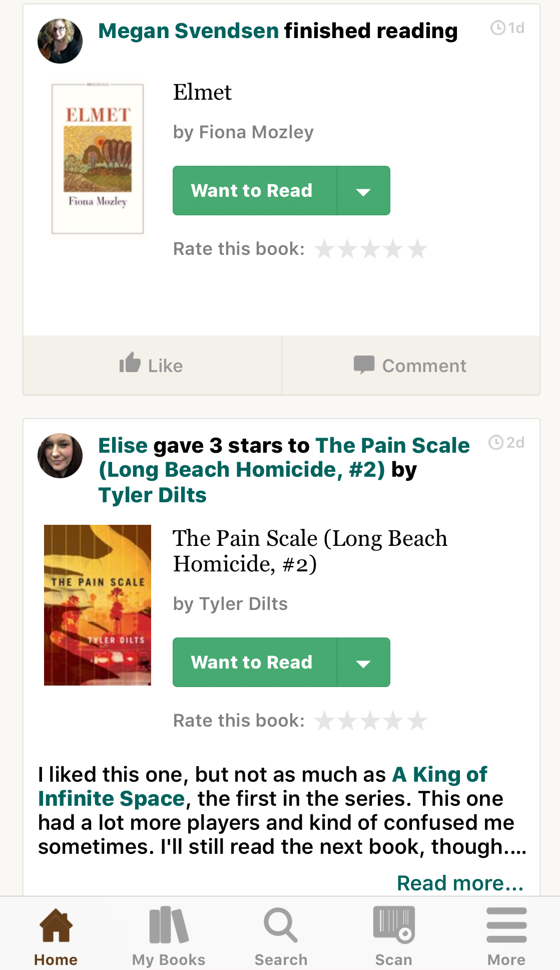Viewport: 560px width, 970px height.
Task: Like Megan Svendsen's Elmet update
Action: [152, 365]
